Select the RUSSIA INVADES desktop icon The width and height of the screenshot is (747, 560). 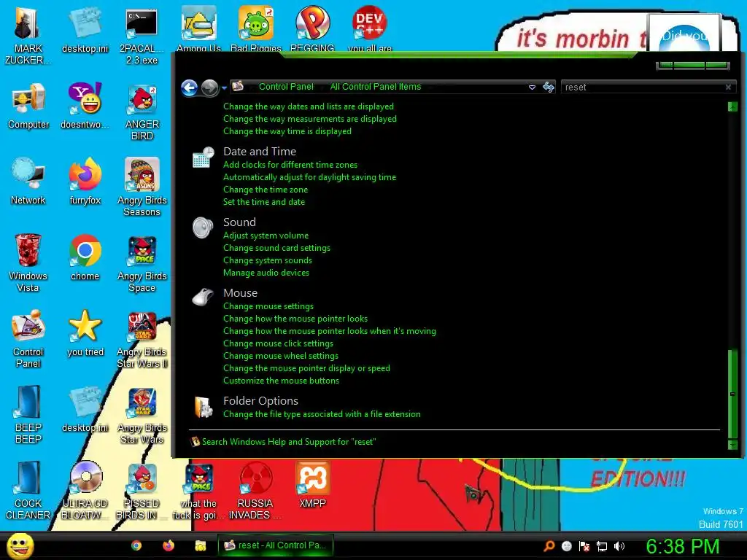tap(255, 491)
